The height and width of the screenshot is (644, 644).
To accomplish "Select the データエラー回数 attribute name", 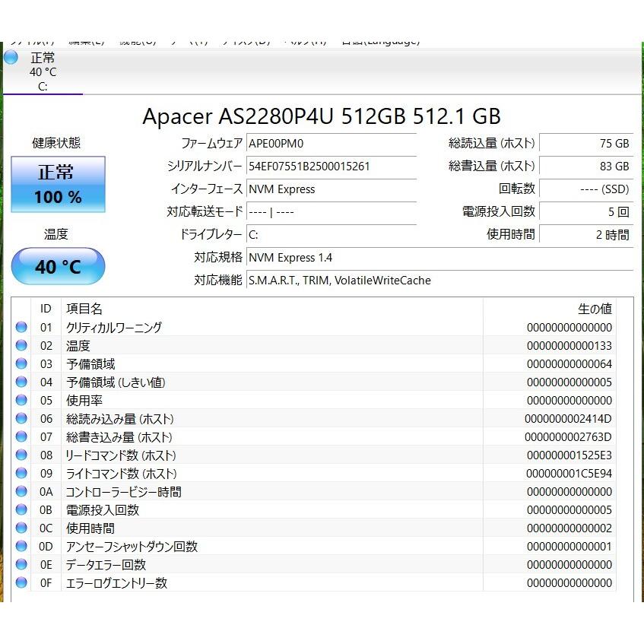I will click(106, 565).
